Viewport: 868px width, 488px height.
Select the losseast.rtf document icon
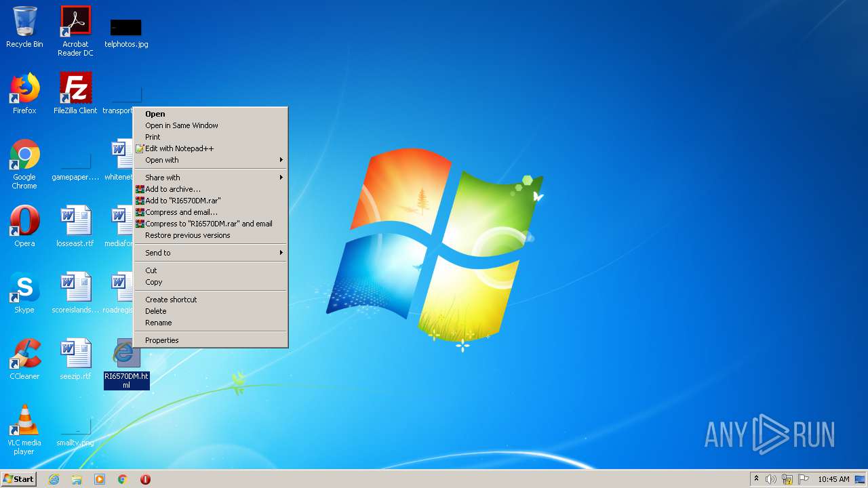point(75,226)
